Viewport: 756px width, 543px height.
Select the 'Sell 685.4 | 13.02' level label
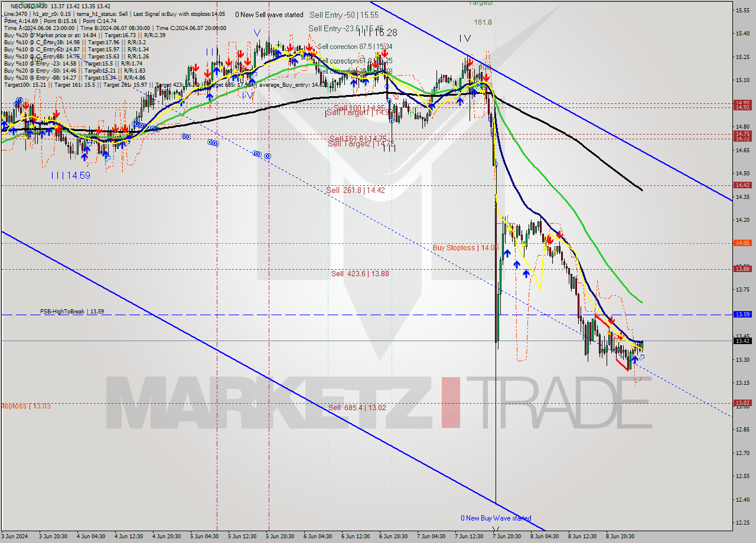click(357, 407)
